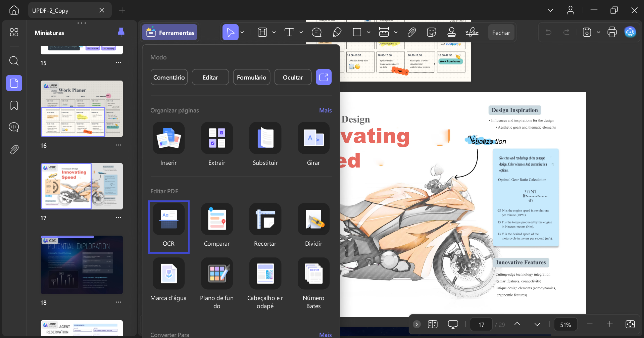Expand the shape rectangle dropdown arrow
644x338 pixels.
(368, 33)
